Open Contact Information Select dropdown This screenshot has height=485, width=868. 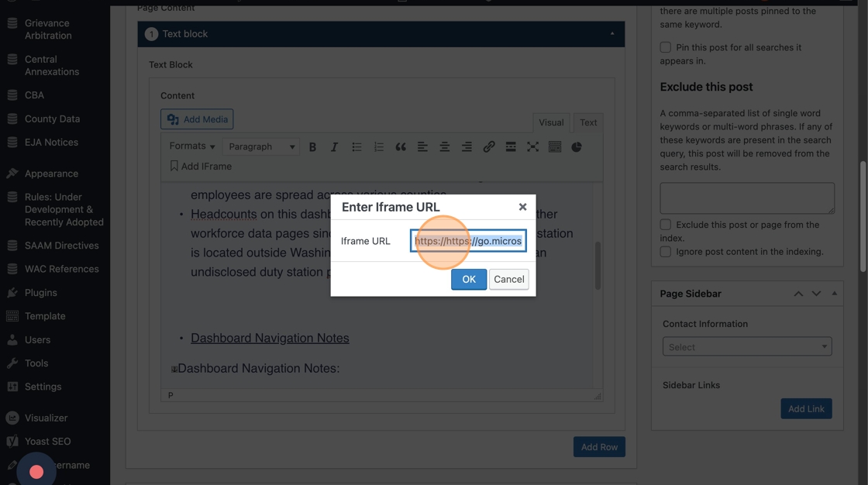(x=747, y=346)
